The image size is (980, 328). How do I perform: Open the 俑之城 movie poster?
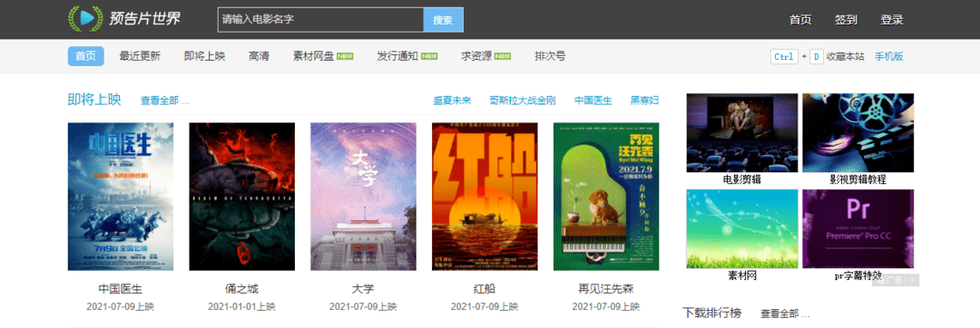[242, 197]
